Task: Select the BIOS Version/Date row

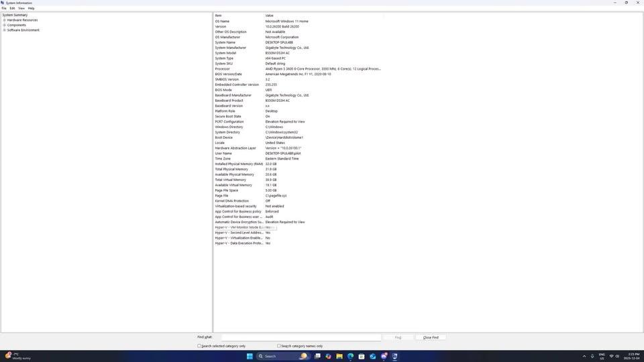Action: pyautogui.click(x=299, y=74)
